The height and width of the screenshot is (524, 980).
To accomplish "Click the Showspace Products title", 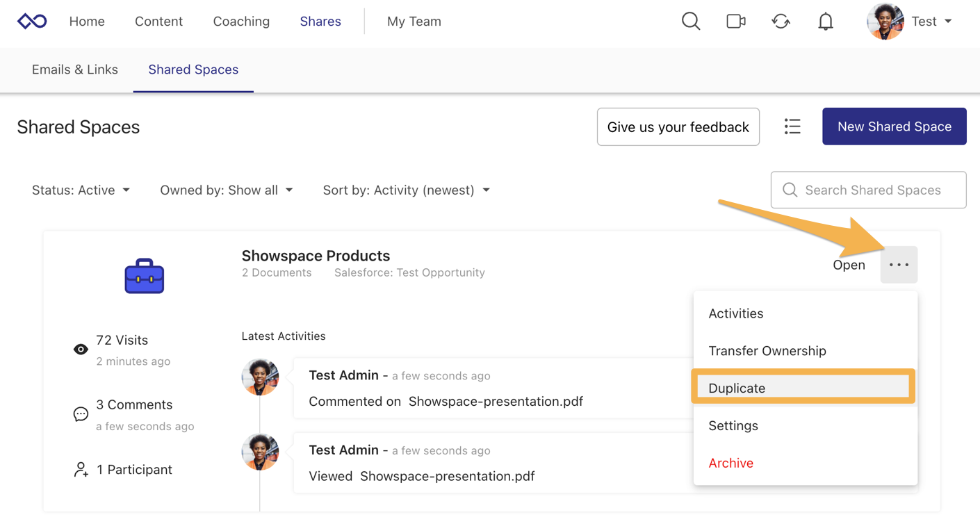I will tap(316, 256).
